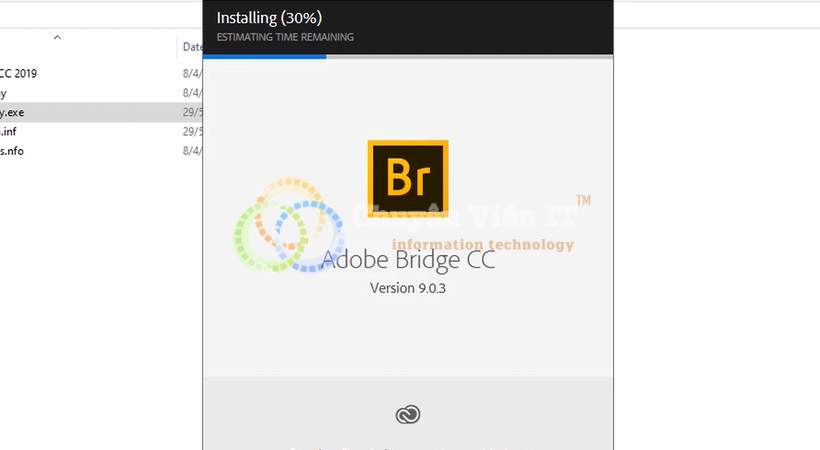Click the Creative Cloud icon in installer footer

[408, 414]
